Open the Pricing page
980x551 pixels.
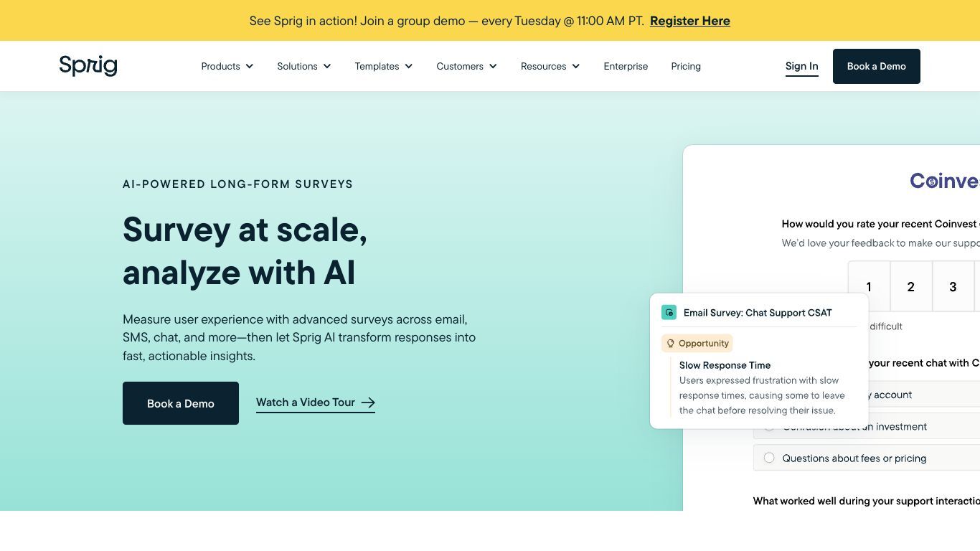686,66
